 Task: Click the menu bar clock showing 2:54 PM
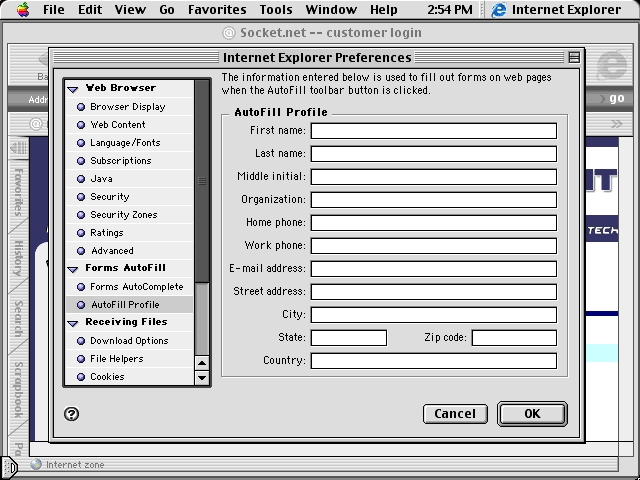(x=450, y=9)
